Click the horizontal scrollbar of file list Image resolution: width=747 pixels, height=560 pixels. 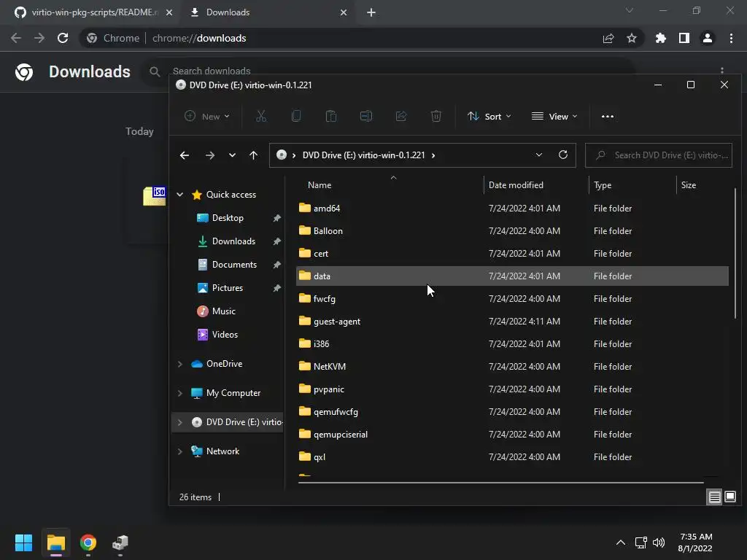click(501, 483)
